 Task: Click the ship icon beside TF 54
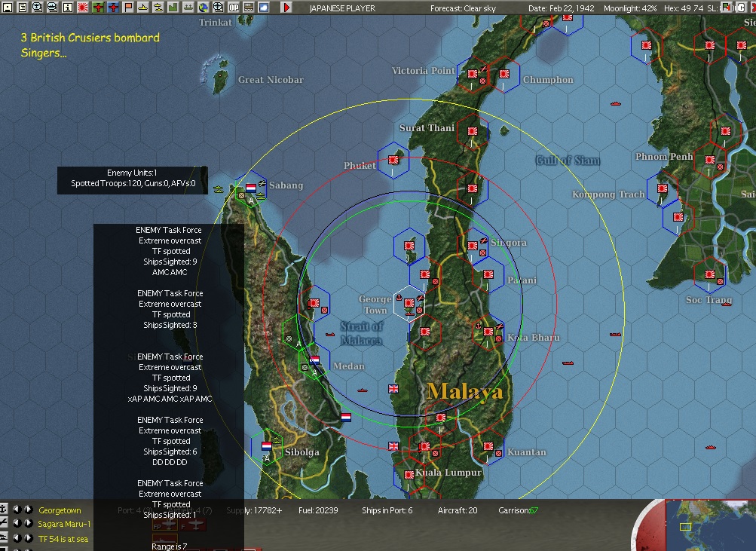click(x=3, y=537)
